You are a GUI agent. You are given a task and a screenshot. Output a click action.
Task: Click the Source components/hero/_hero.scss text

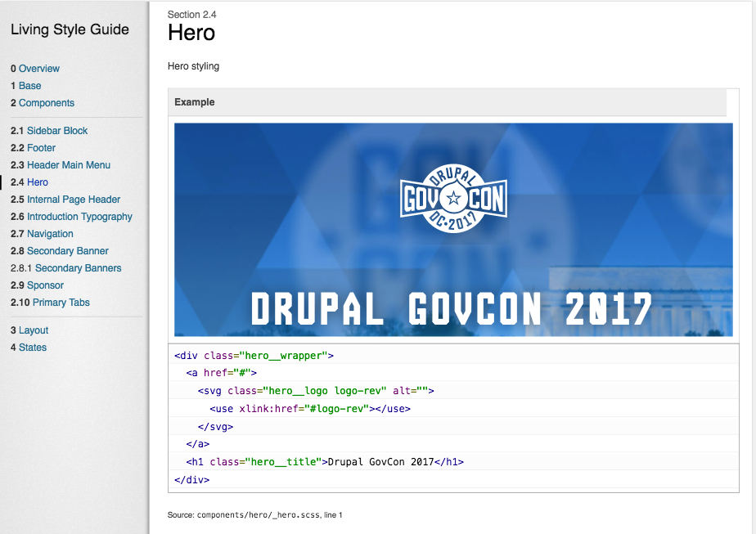click(255, 515)
